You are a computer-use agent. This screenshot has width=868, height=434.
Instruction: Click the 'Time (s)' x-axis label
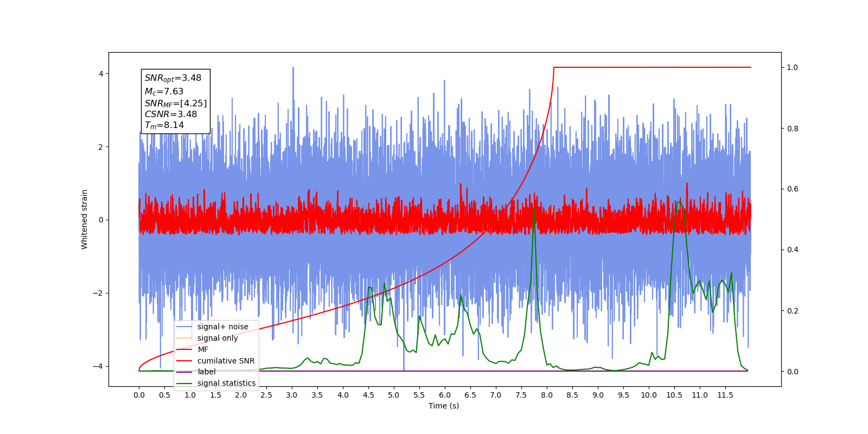444,406
